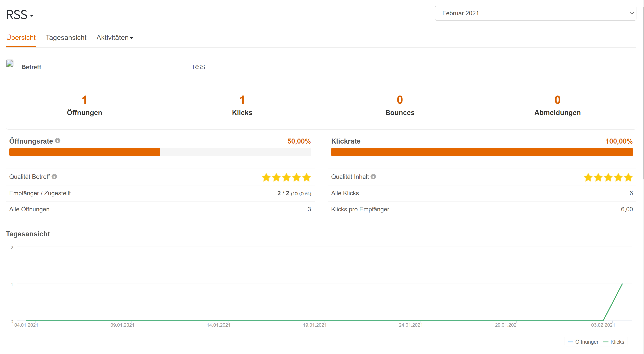Click the orange Öffnungsrate progress bar
644x354 pixels.
(x=85, y=152)
